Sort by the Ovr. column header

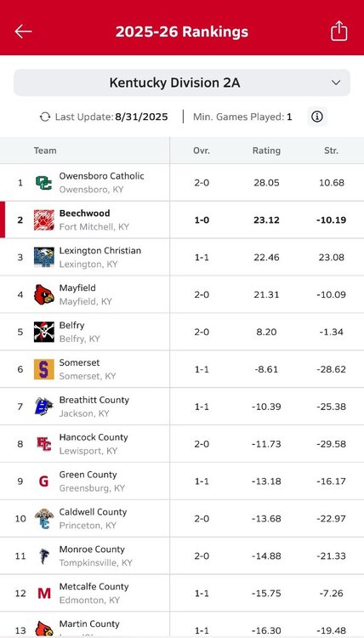[202, 151]
